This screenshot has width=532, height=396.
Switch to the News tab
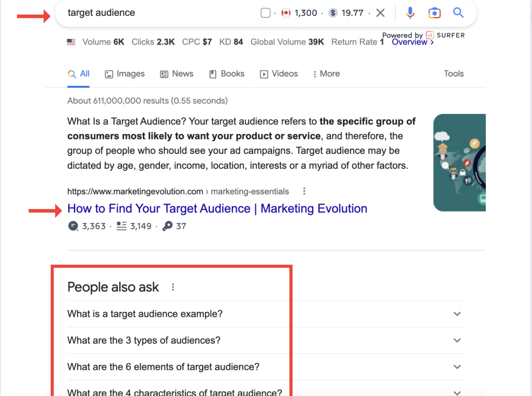177,74
